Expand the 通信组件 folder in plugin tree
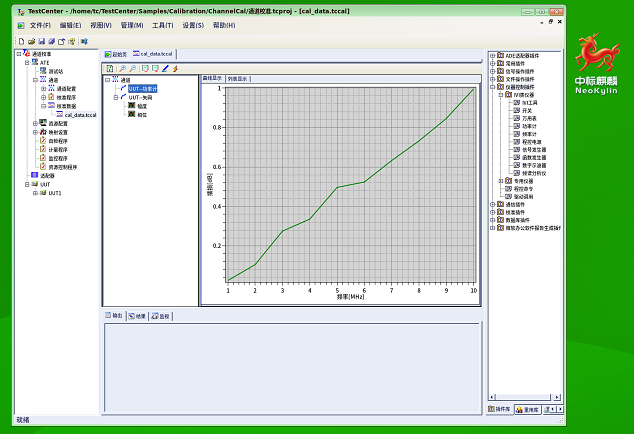 pyautogui.click(x=492, y=204)
